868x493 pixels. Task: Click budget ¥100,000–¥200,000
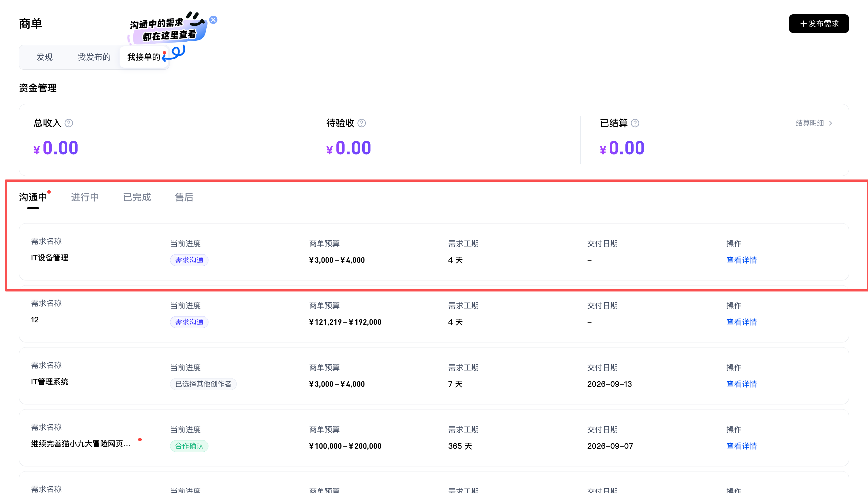tap(345, 446)
